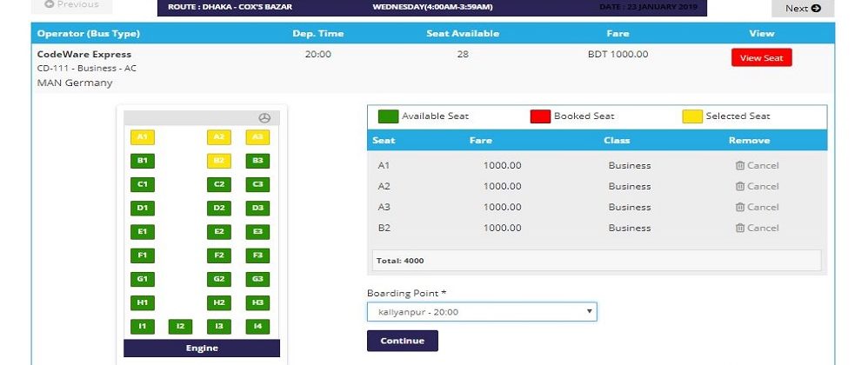Select available seat H2
868x365 pixels.
coord(219,303)
